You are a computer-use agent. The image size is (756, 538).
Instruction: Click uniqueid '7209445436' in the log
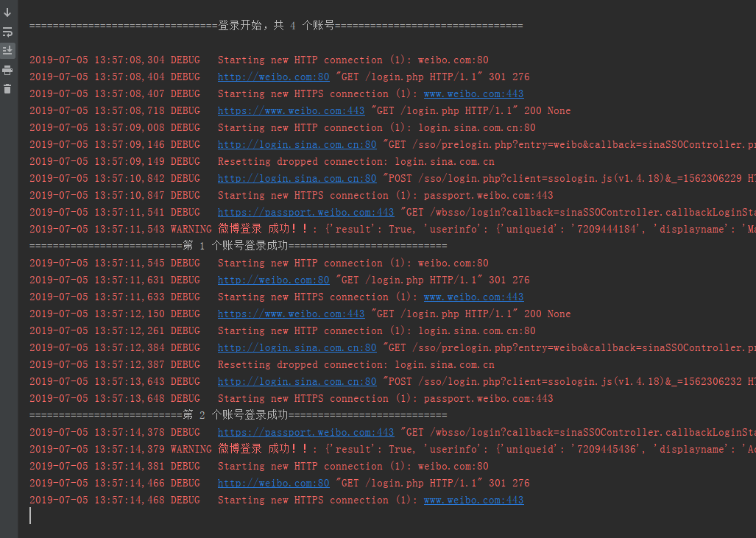607,449
